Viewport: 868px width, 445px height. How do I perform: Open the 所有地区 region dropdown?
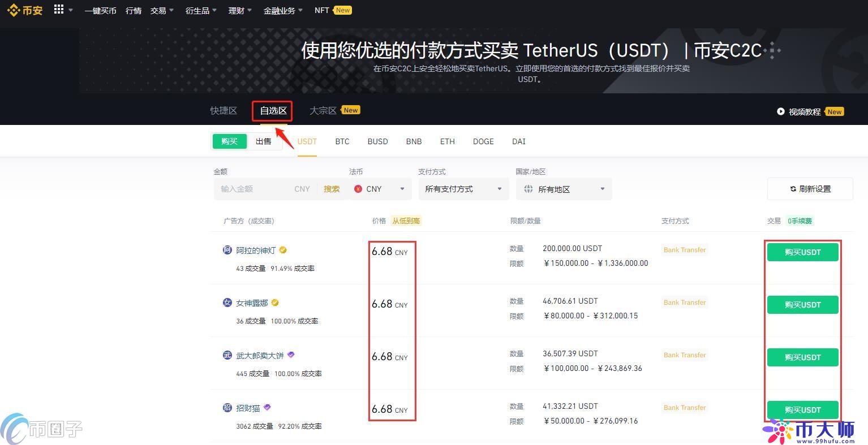click(x=564, y=189)
